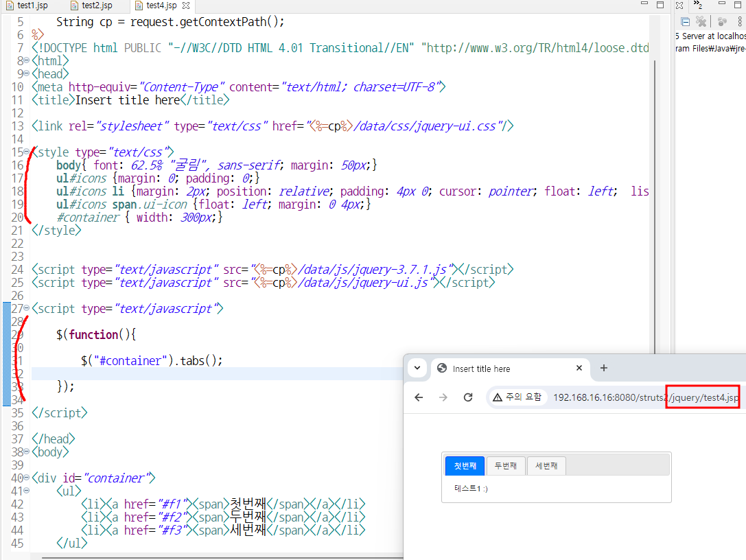Click the Remove All Terminated Launches icon
746x560 pixels.
701,21
